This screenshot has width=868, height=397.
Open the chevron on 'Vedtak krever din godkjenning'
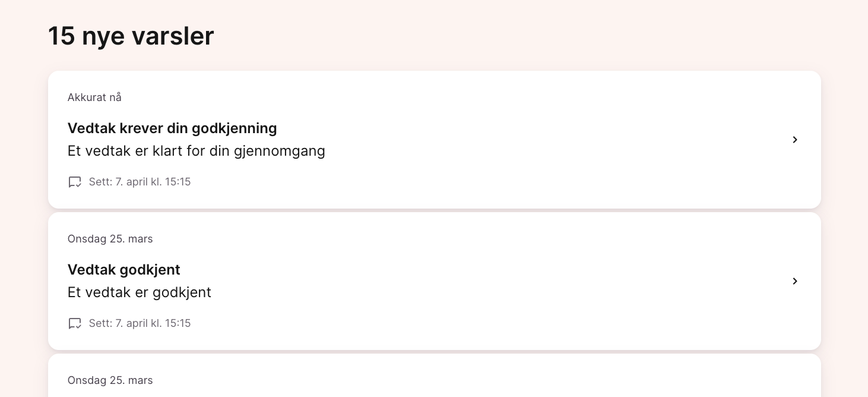(x=795, y=140)
